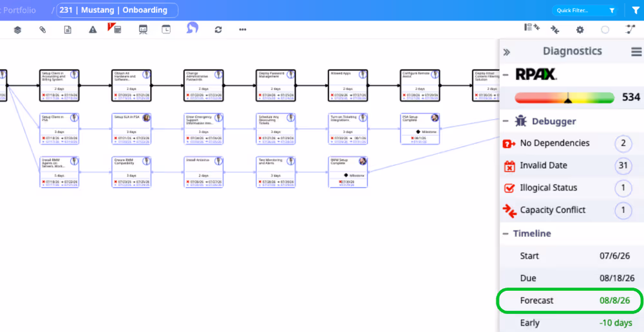Screen dimensions: 644x332
Task: Click the No Dependencies count badge 2
Action: [623, 143]
